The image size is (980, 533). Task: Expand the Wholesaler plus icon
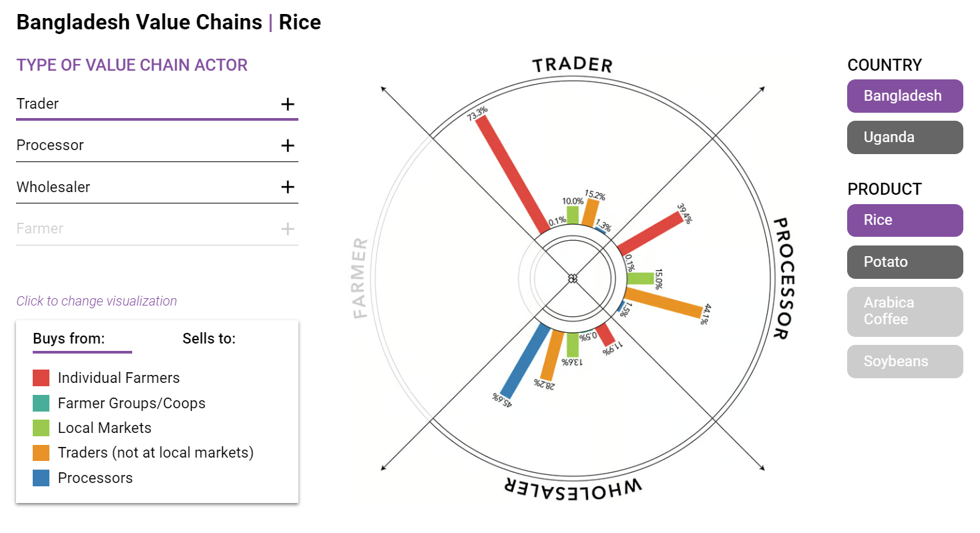point(287,187)
